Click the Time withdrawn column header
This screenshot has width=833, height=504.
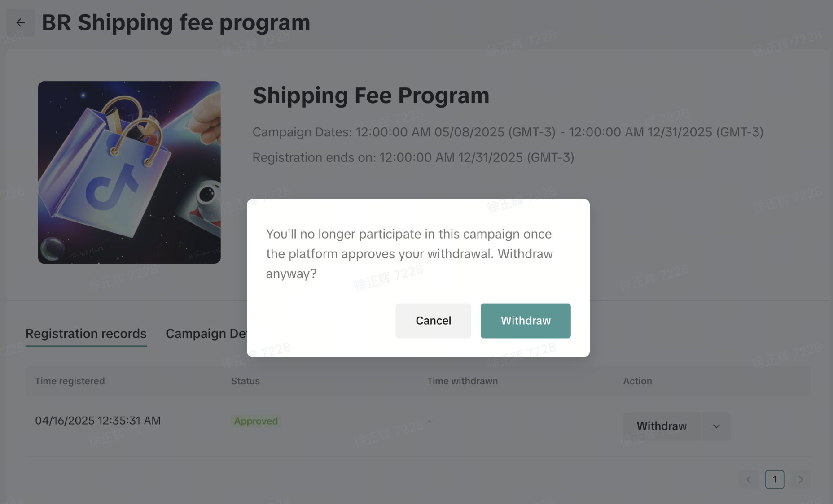(x=462, y=381)
